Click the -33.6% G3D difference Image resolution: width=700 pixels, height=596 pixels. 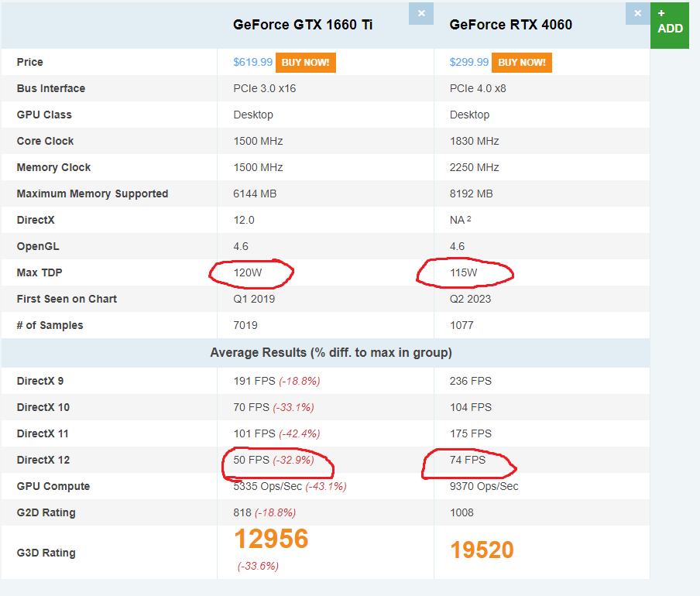click(x=258, y=566)
